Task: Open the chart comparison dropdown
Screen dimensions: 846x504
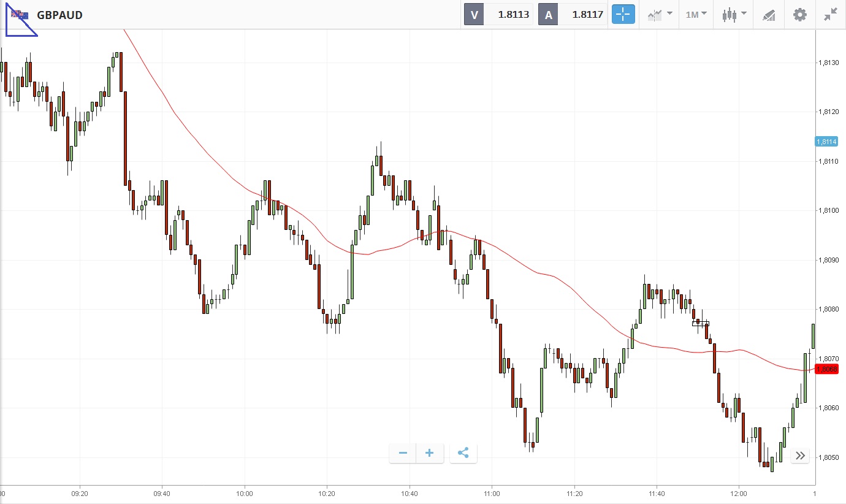Action: [660, 15]
